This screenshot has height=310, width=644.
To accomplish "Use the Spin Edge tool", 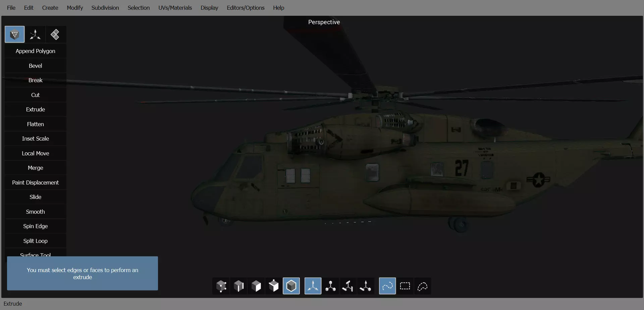I will pyautogui.click(x=36, y=226).
